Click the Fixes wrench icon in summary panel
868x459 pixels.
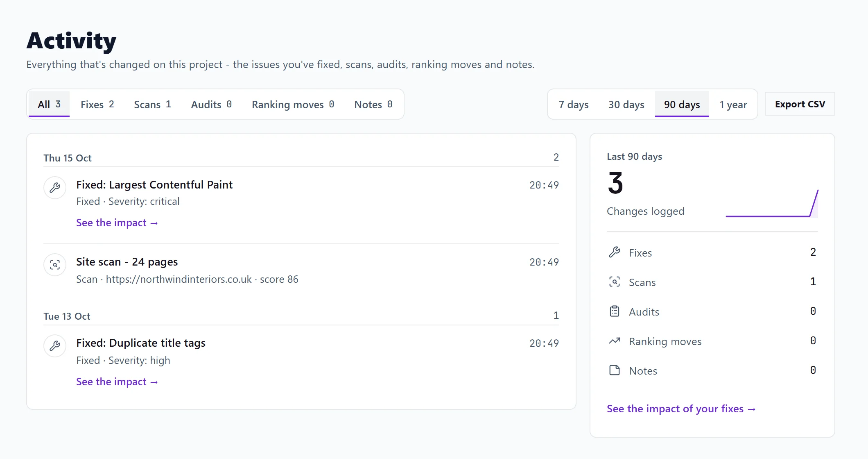tap(615, 252)
